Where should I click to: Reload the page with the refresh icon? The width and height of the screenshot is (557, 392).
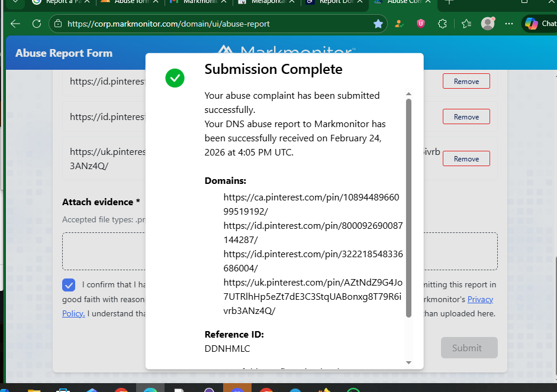(37, 24)
